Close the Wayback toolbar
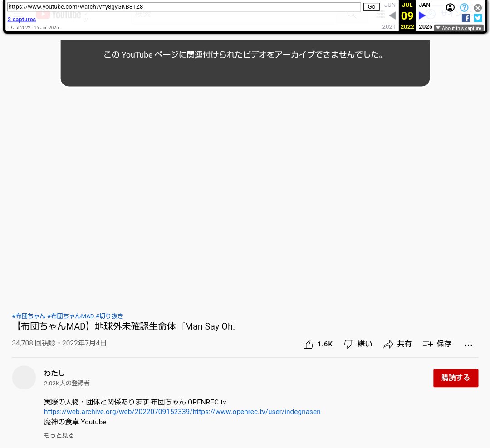This screenshot has width=490, height=448. pyautogui.click(x=478, y=8)
